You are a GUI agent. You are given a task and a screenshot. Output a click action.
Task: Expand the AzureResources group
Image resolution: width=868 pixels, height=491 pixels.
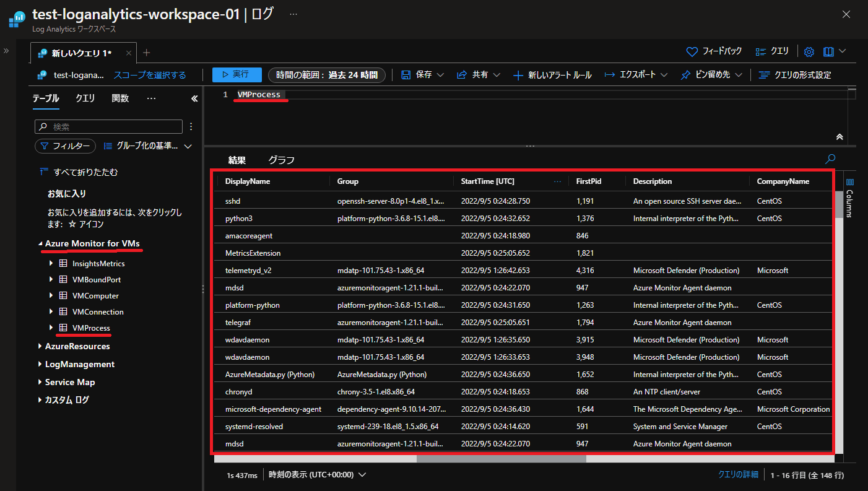click(40, 347)
